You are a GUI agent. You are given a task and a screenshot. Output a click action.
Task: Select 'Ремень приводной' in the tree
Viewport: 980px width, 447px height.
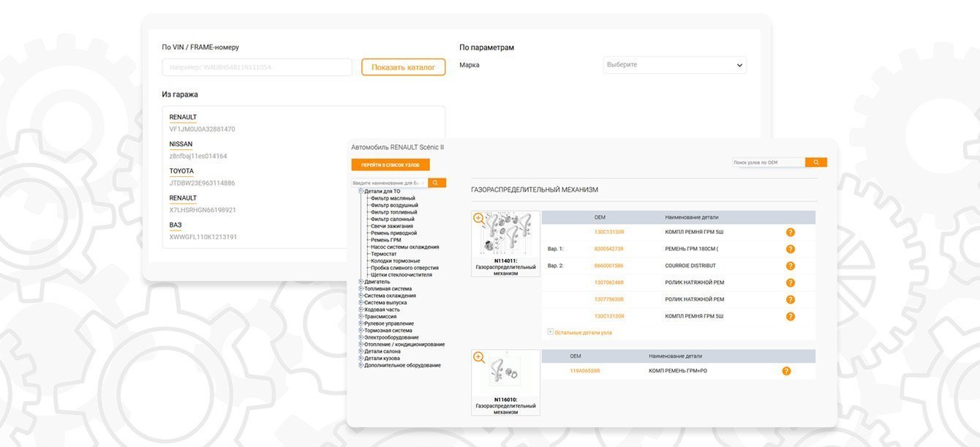pyautogui.click(x=393, y=233)
